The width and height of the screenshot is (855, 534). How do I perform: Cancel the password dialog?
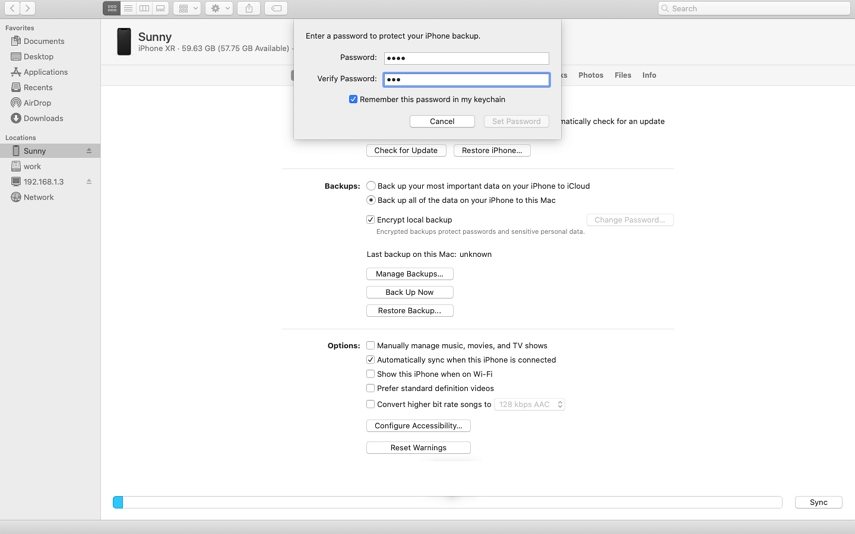click(x=442, y=121)
